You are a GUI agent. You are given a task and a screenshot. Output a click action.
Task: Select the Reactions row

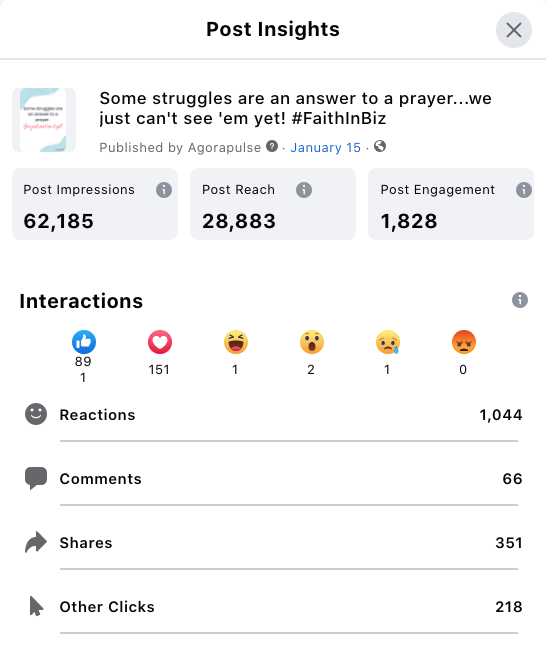click(x=273, y=415)
